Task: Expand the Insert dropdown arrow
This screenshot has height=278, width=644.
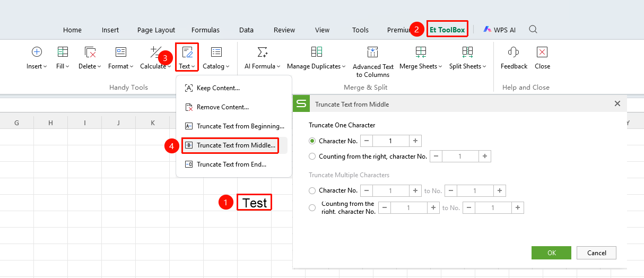Action: coord(45,67)
